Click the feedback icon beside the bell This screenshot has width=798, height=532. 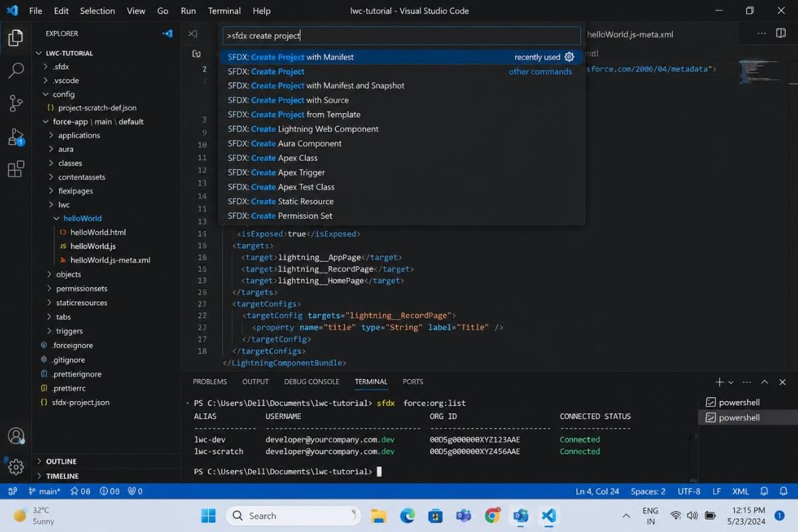765,491
